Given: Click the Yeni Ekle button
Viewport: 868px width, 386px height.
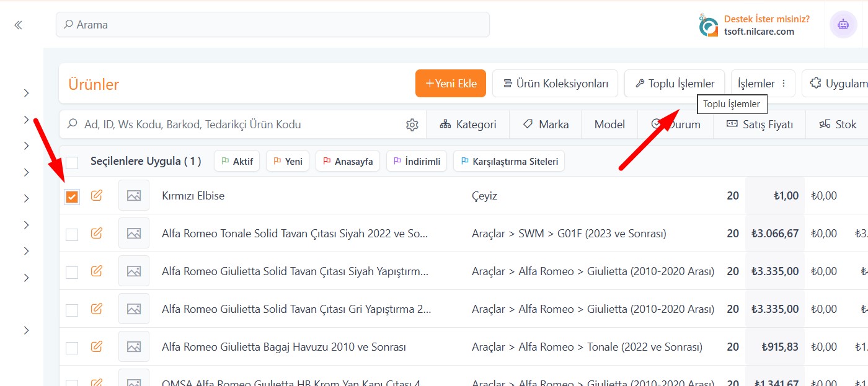Looking at the screenshot, I should [x=451, y=84].
